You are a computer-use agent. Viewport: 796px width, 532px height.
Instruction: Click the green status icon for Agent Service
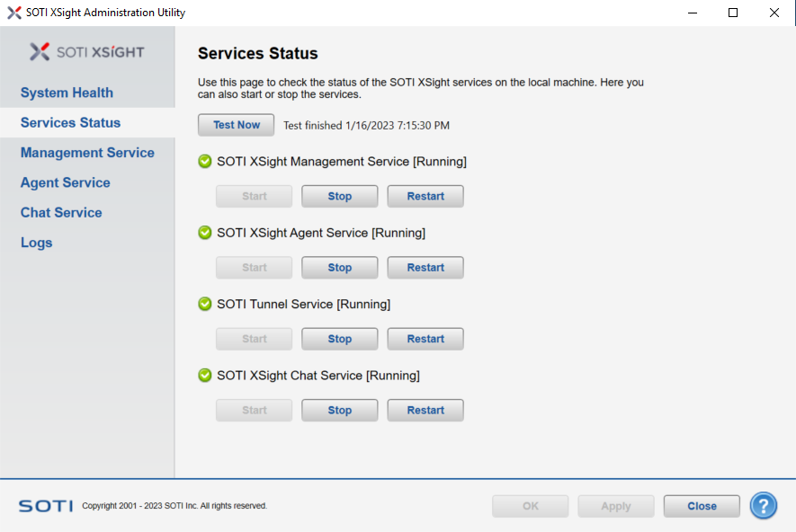(x=204, y=233)
